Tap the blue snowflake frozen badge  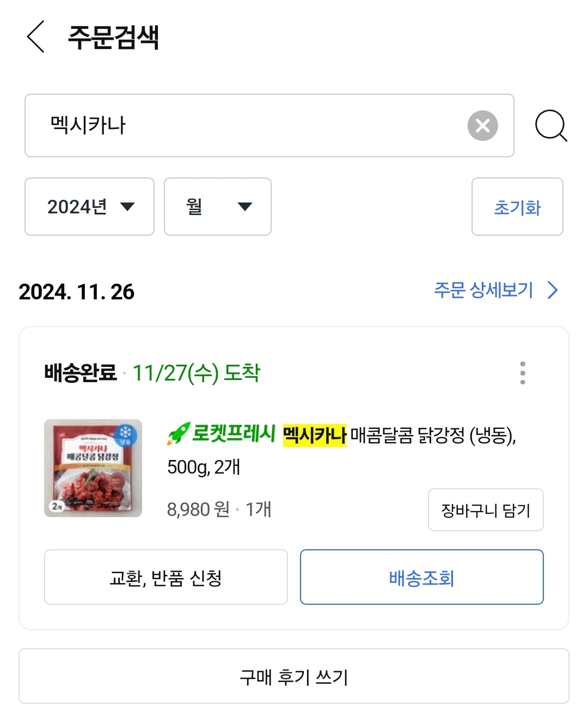126,434
